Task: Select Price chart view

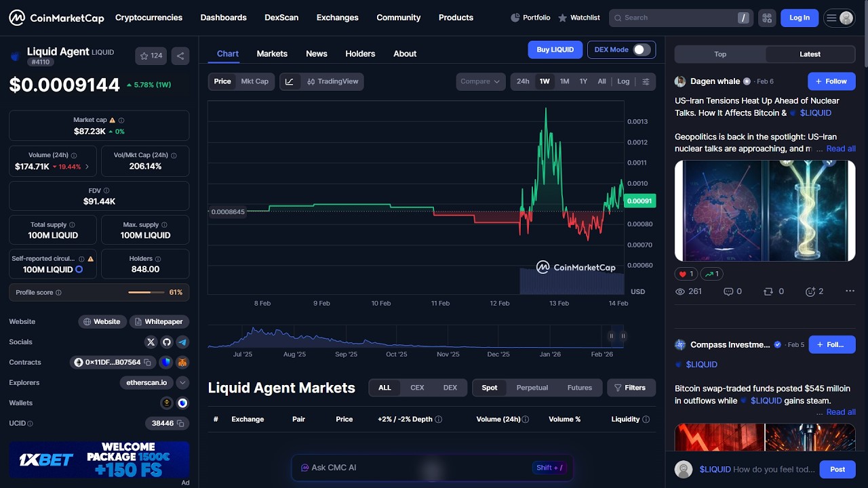Action: pos(222,81)
